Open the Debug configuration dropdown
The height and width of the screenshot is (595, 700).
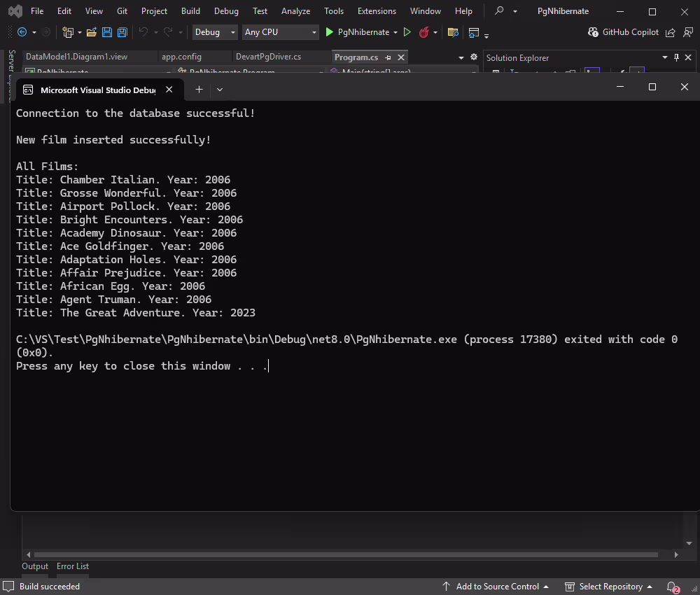[x=215, y=32]
